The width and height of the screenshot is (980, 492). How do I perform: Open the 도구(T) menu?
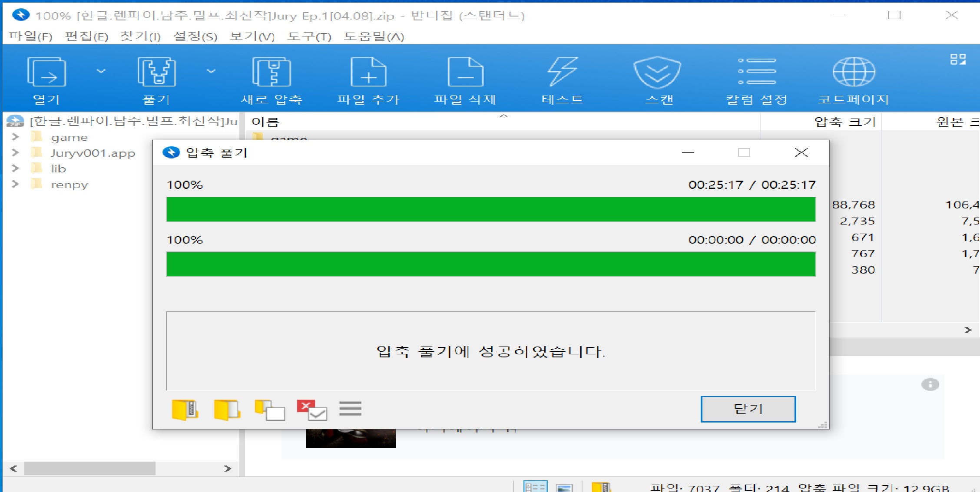[309, 36]
